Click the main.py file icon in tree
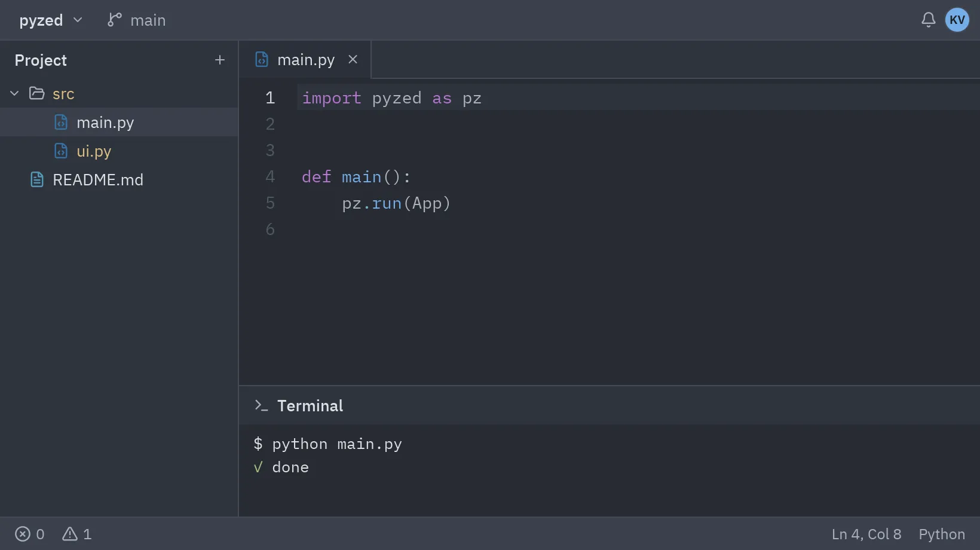This screenshot has width=980, height=550. pyautogui.click(x=61, y=122)
